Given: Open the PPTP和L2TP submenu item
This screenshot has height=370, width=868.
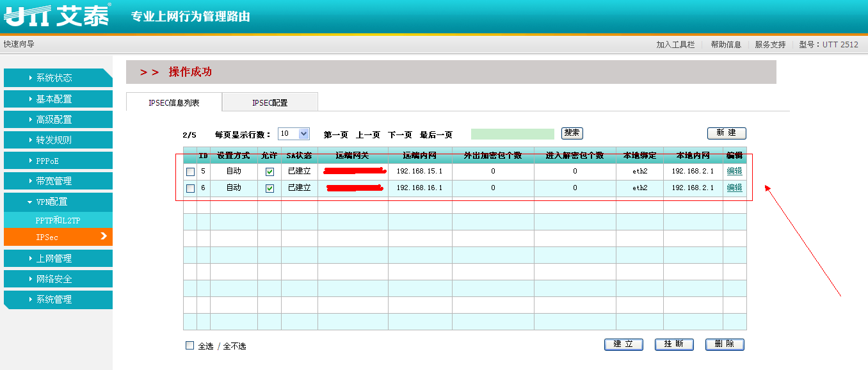Looking at the screenshot, I should [x=58, y=220].
